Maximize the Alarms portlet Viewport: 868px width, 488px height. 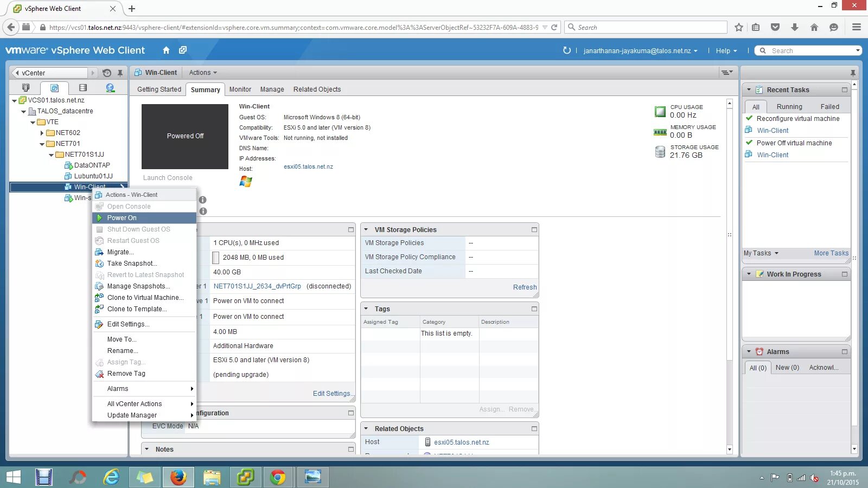pos(844,352)
